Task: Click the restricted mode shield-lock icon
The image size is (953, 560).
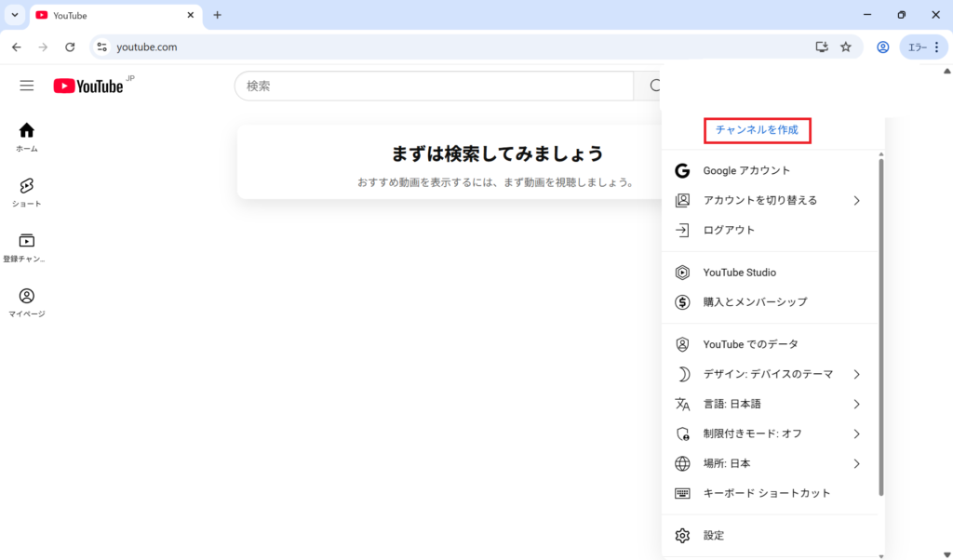Action: (x=682, y=433)
